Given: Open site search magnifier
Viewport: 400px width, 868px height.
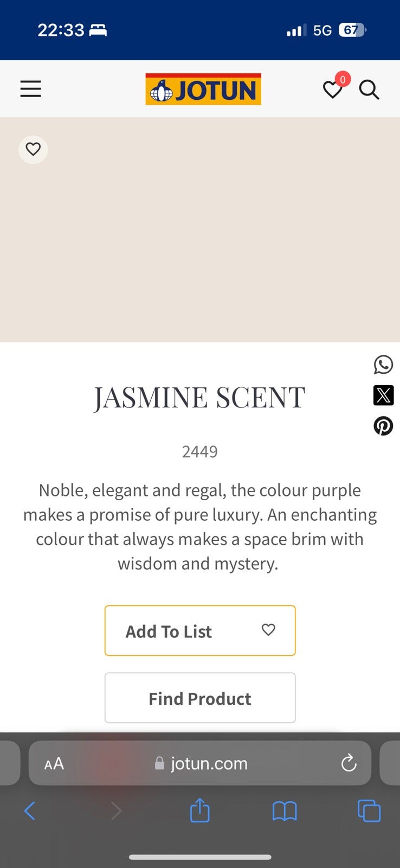Looking at the screenshot, I should (x=369, y=90).
